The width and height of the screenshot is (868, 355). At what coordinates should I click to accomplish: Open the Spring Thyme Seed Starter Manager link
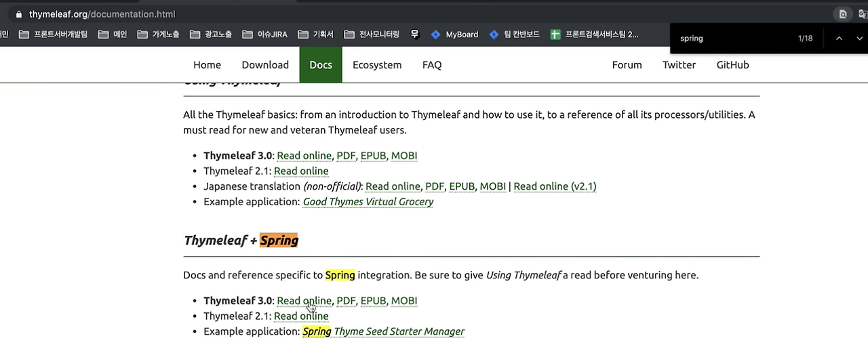383,332
